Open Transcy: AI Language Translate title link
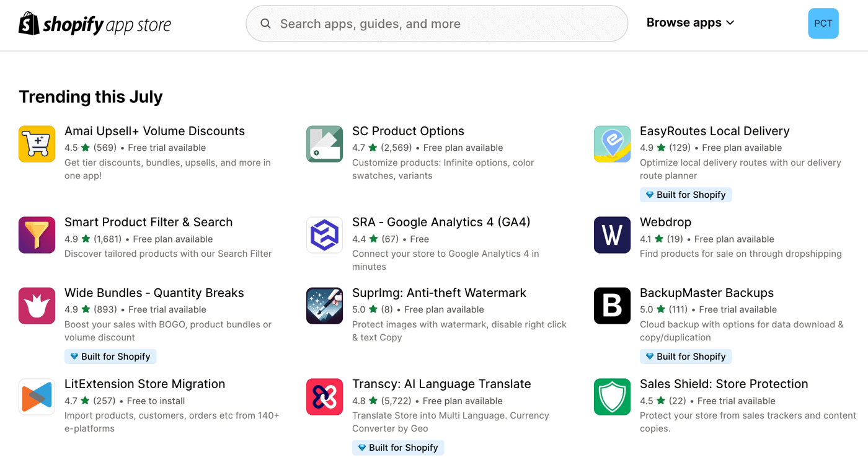This screenshot has height=470, width=868. (441, 384)
